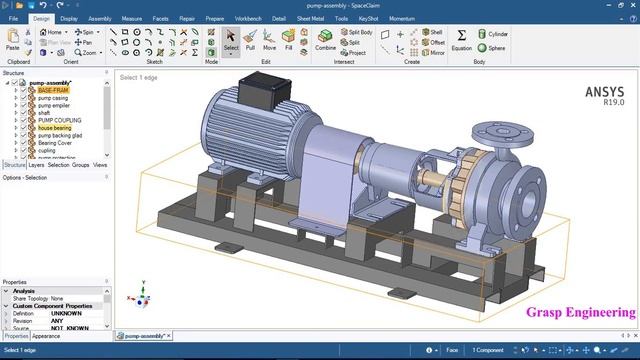Select the cupling component in tree

pyautogui.click(x=47, y=150)
